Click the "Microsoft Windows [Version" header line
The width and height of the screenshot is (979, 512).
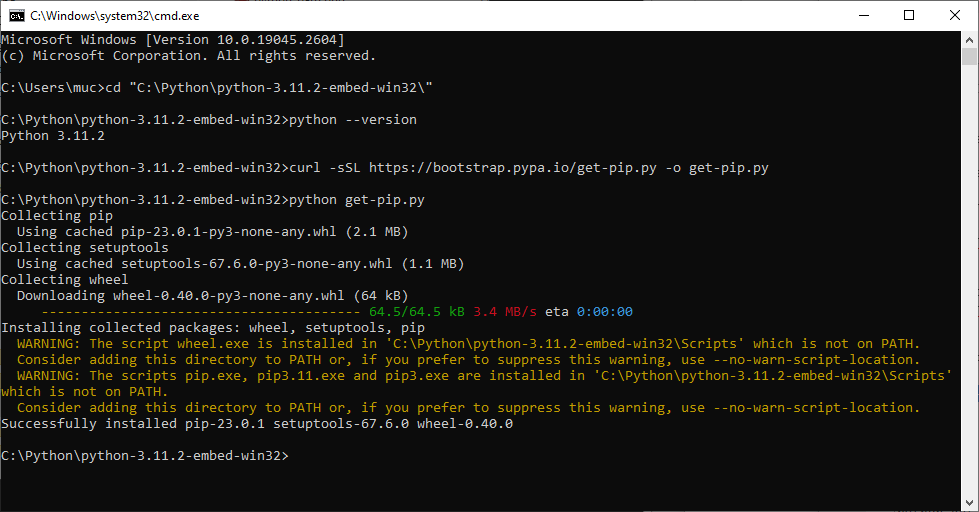coord(173,39)
